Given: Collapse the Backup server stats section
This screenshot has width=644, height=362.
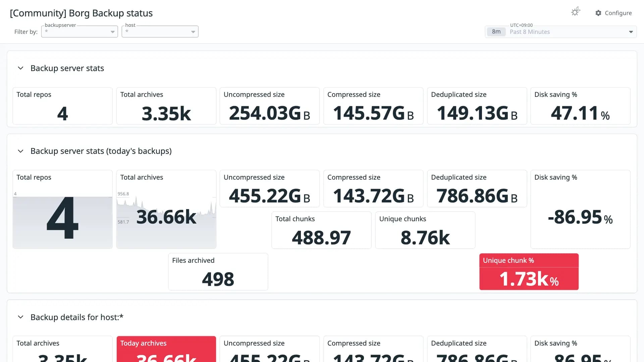Looking at the screenshot, I should 20,68.
